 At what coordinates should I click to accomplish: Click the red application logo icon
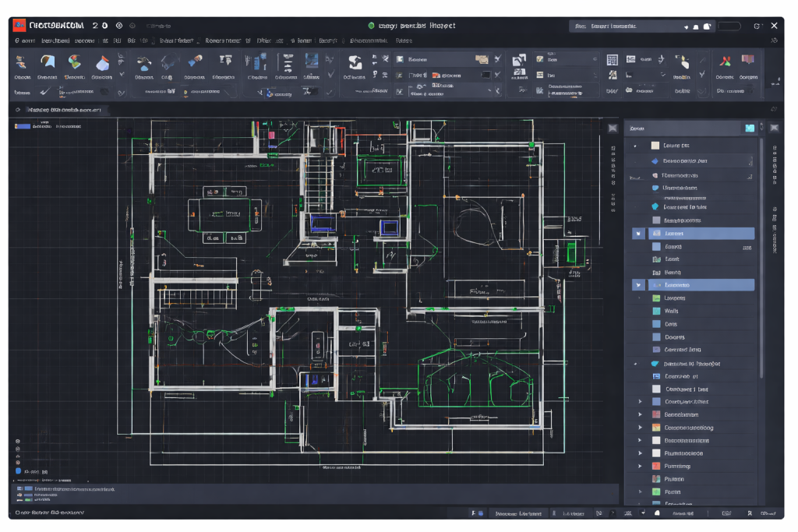click(19, 26)
